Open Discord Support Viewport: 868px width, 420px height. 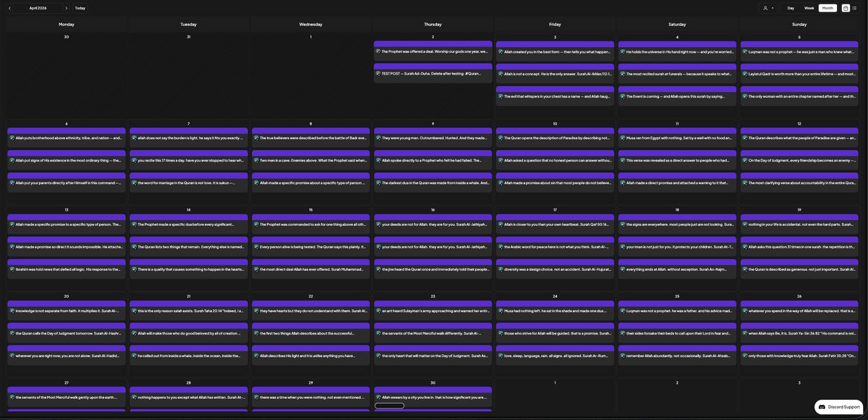coord(839,407)
